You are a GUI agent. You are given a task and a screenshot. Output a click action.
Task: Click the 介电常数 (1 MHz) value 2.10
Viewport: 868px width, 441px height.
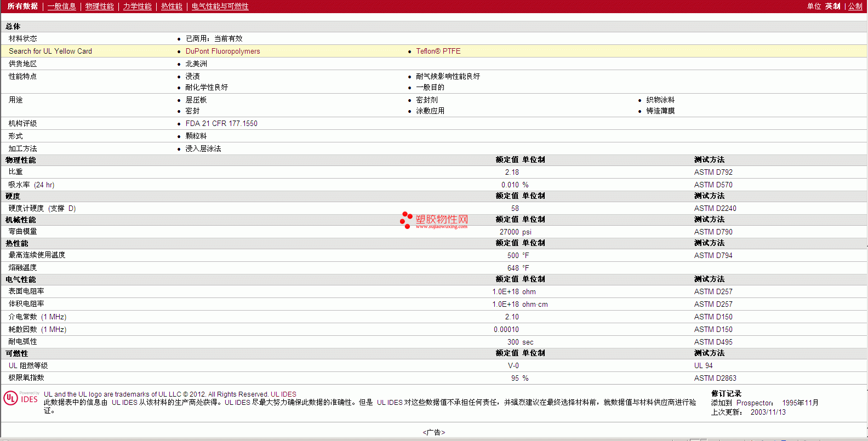[512, 317]
